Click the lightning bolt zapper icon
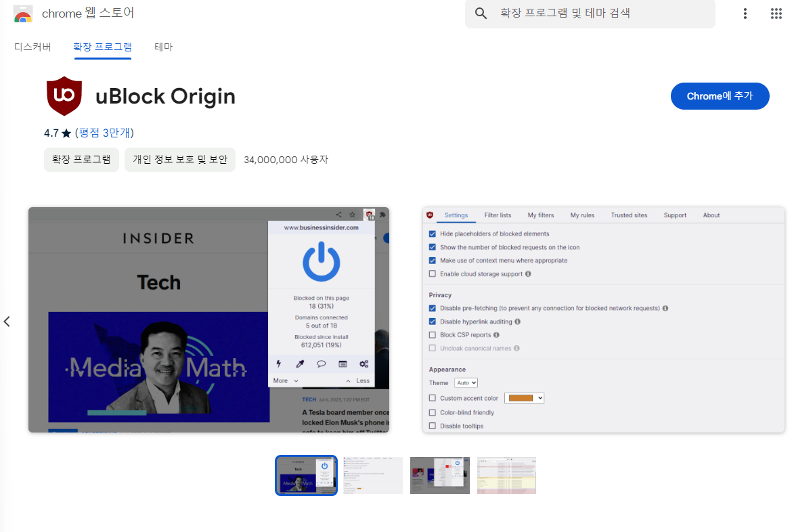The height and width of the screenshot is (532, 794). pyautogui.click(x=278, y=364)
